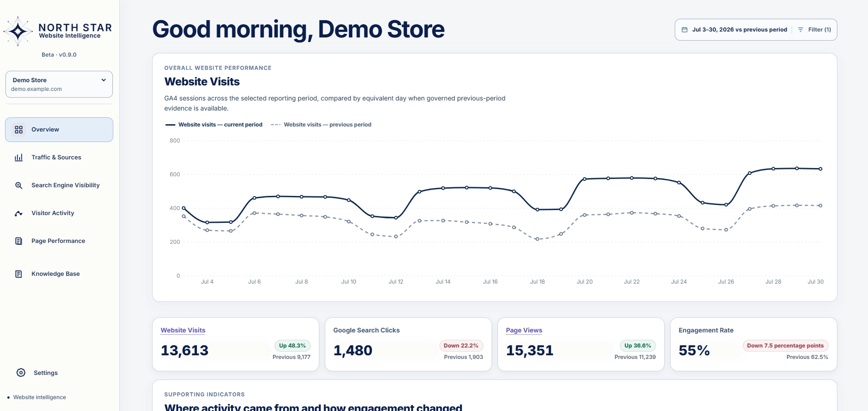Open the Filter (1) control

[x=815, y=30]
